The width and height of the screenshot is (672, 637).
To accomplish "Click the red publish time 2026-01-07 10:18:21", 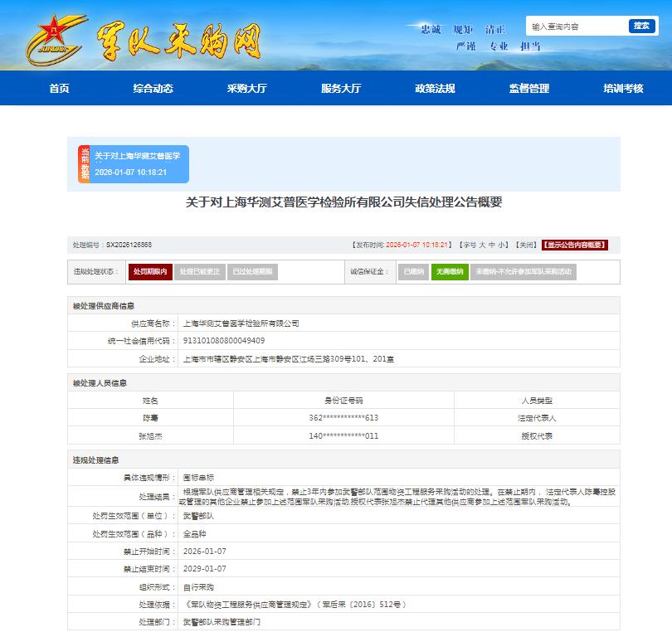I will tap(417, 245).
